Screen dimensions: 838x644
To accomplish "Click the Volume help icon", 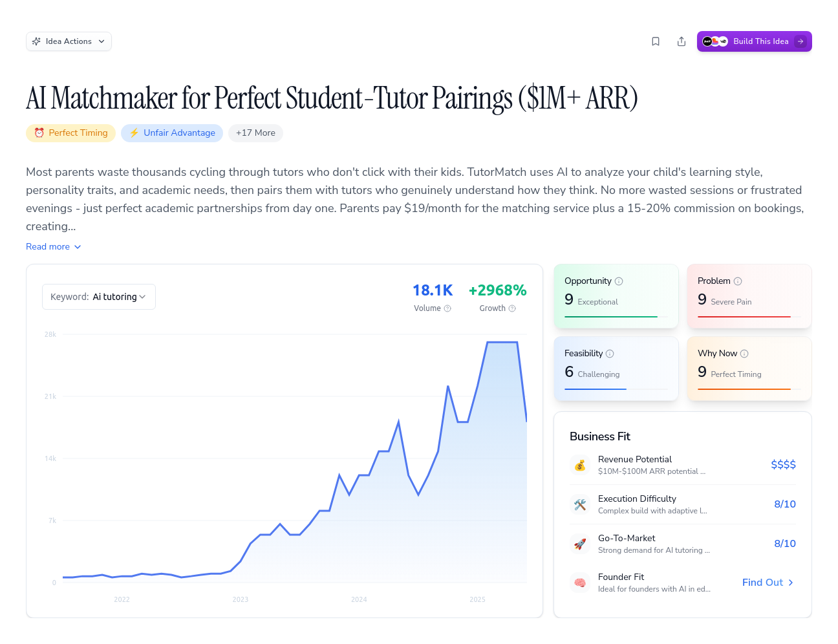I will point(447,308).
